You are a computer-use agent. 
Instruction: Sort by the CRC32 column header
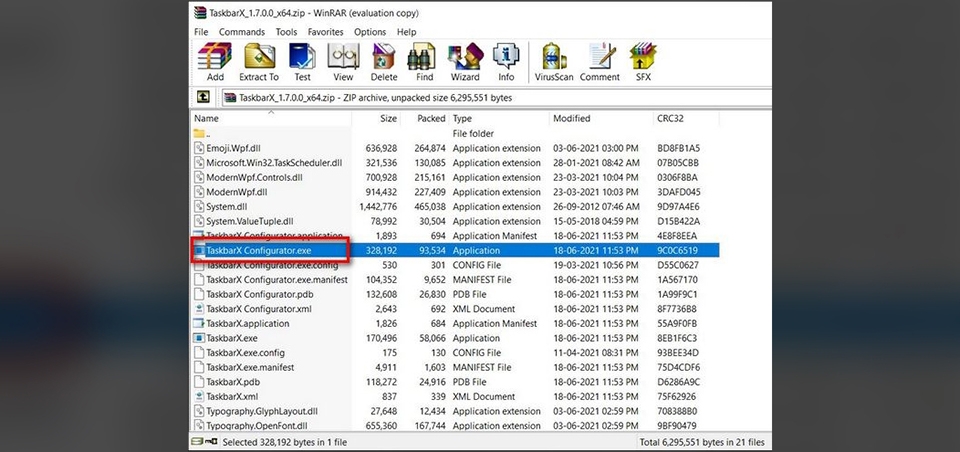point(686,118)
